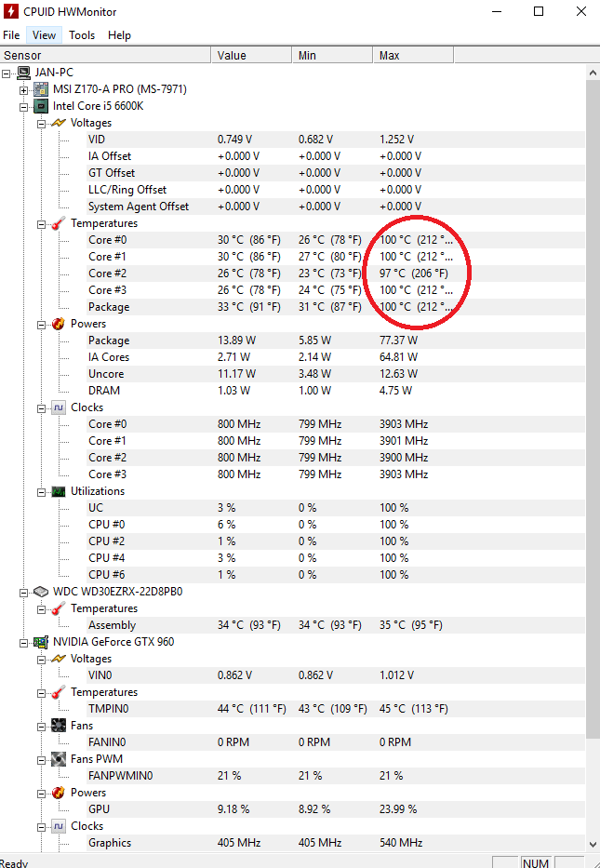Select the CPU Clocks waveform icon
The image size is (600, 868).
click(59, 408)
